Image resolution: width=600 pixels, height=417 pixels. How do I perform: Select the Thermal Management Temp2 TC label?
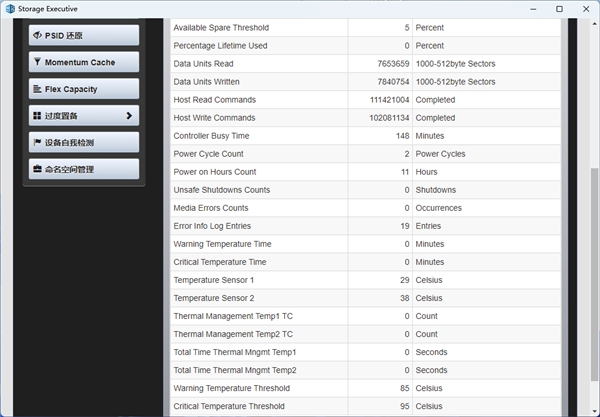(x=233, y=334)
